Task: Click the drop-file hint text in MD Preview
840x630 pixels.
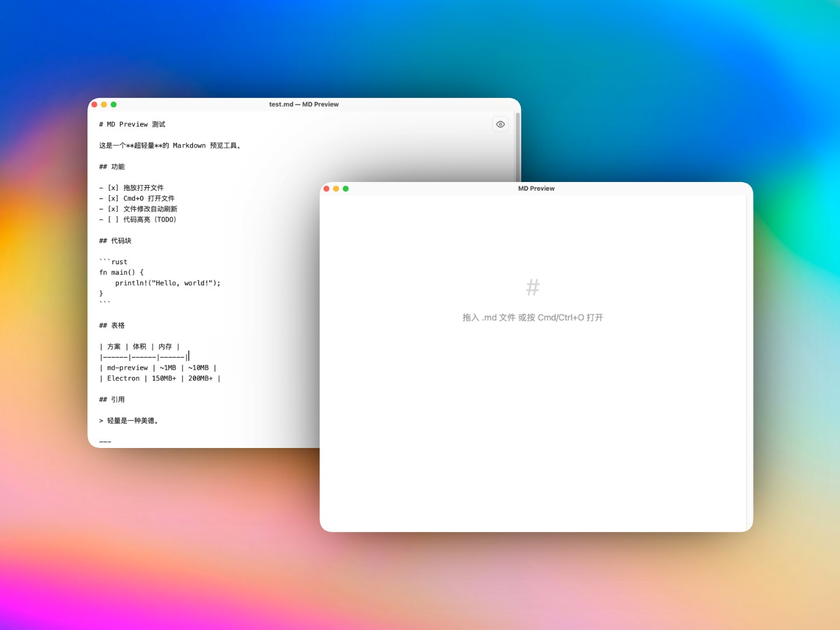Action: coord(533,317)
